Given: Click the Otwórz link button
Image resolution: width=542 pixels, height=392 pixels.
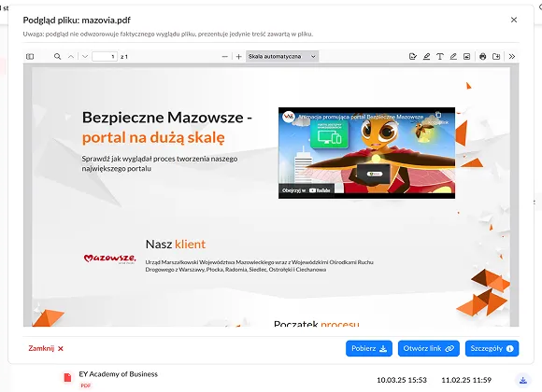Looking at the screenshot, I should pos(429,348).
